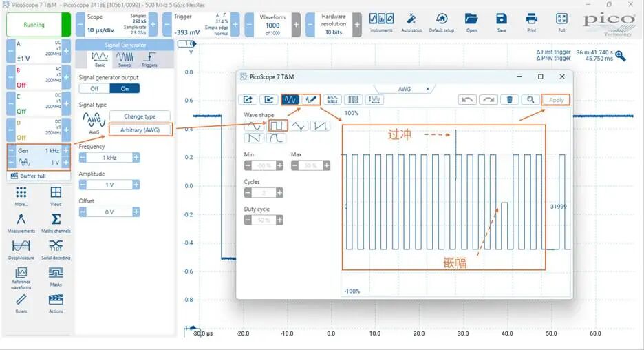Switch to Basic signal generator tab
The width and height of the screenshot is (644, 350).
(100, 60)
